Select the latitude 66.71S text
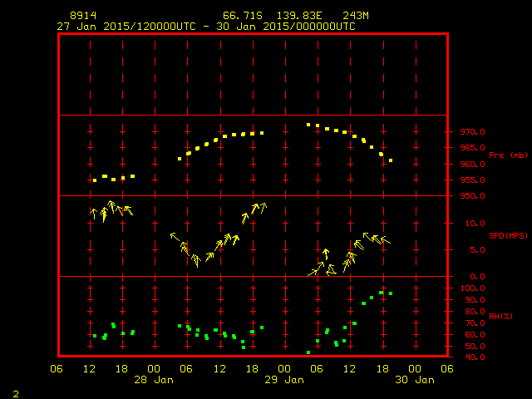 coord(242,16)
